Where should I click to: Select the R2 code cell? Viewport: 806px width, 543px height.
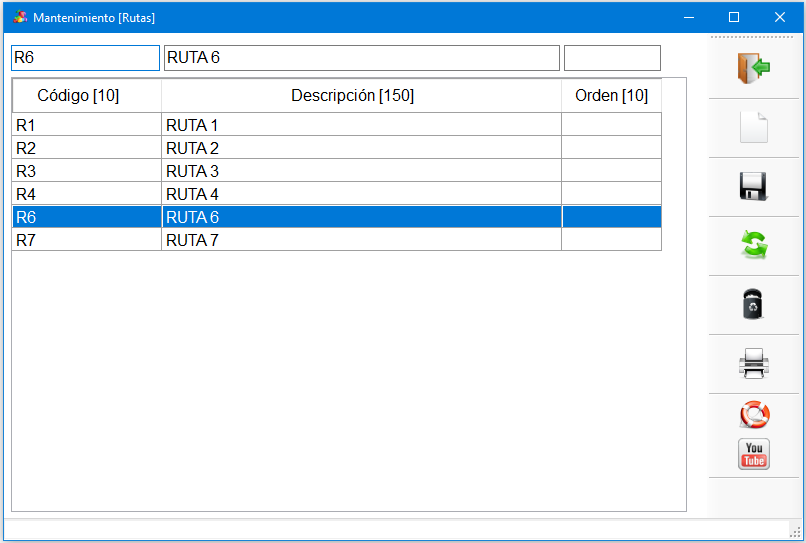87,148
